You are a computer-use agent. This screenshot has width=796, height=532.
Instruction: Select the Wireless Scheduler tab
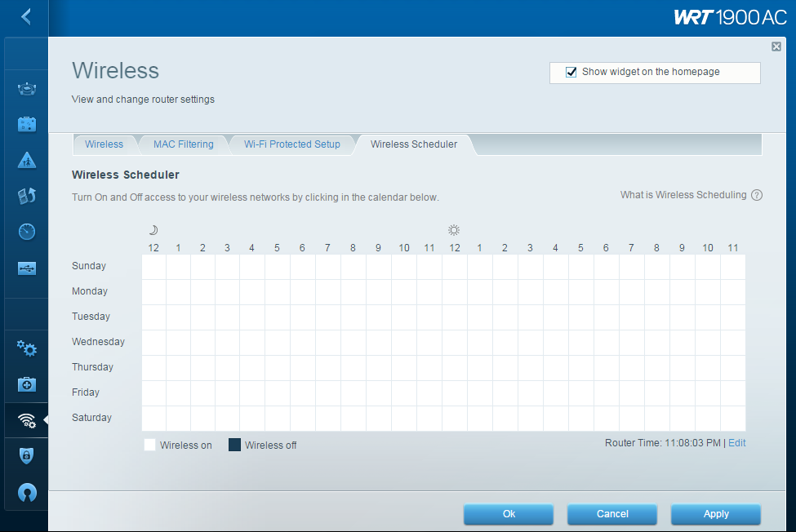point(414,144)
